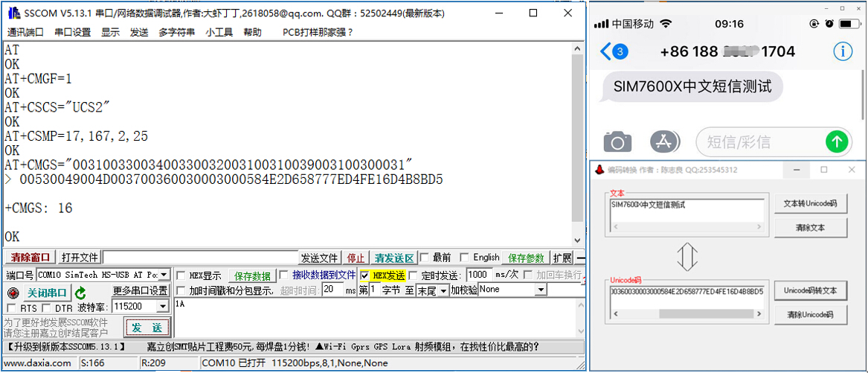Toggle the English checkbox
868x373 pixels.
click(464, 257)
